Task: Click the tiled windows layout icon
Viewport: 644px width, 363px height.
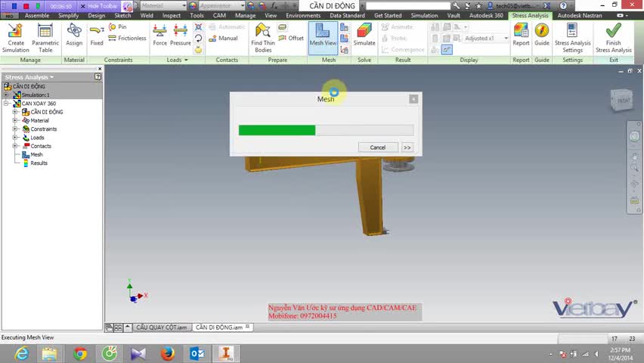Action: pos(118,327)
